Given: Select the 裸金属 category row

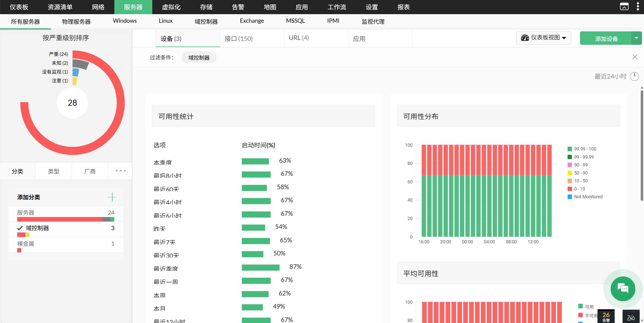Looking at the screenshot, I should tap(66, 245).
